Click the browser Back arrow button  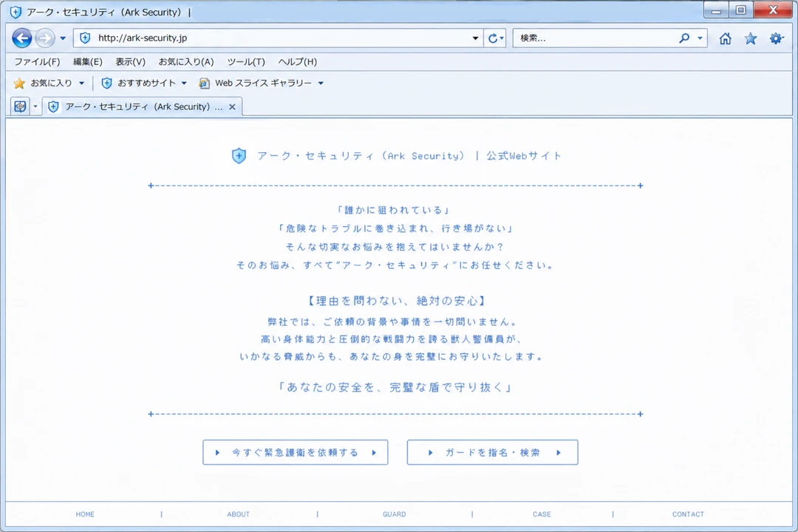point(22,38)
